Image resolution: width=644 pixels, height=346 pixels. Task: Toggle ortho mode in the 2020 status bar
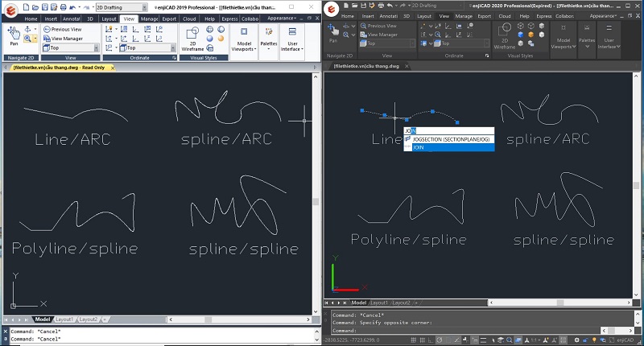(x=431, y=340)
